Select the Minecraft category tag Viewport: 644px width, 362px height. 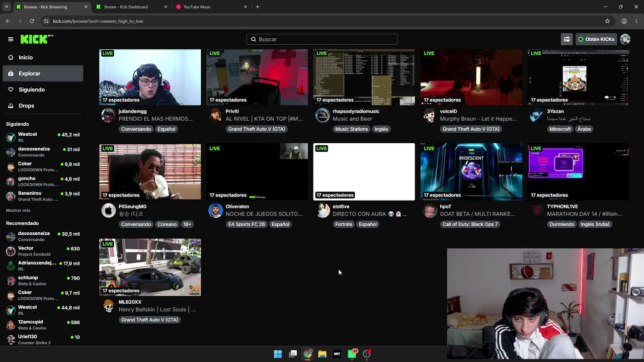pos(560,129)
